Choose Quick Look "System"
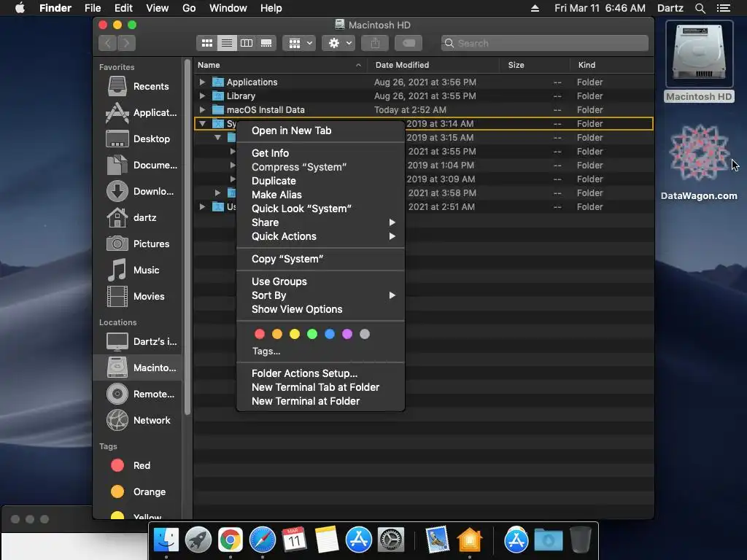Screen dimensions: 747x560 [x=321, y=208]
